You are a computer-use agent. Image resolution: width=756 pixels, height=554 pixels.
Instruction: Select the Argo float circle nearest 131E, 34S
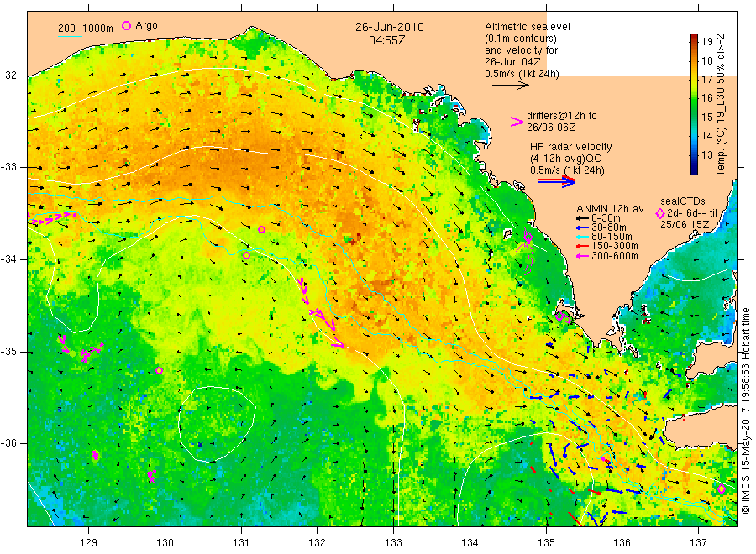(x=246, y=256)
